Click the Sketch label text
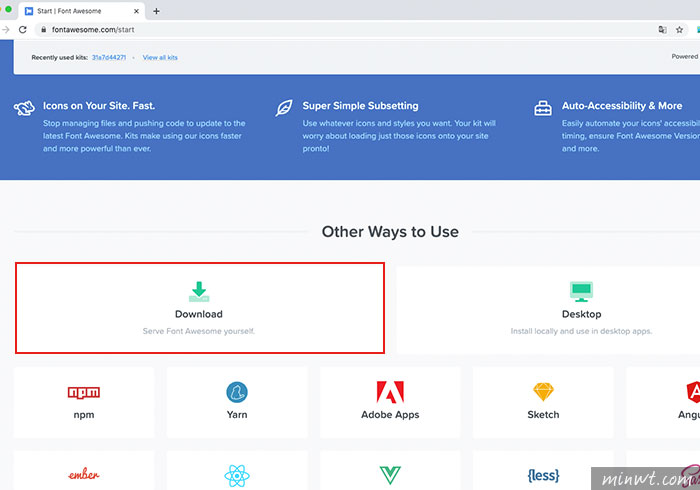 543,415
